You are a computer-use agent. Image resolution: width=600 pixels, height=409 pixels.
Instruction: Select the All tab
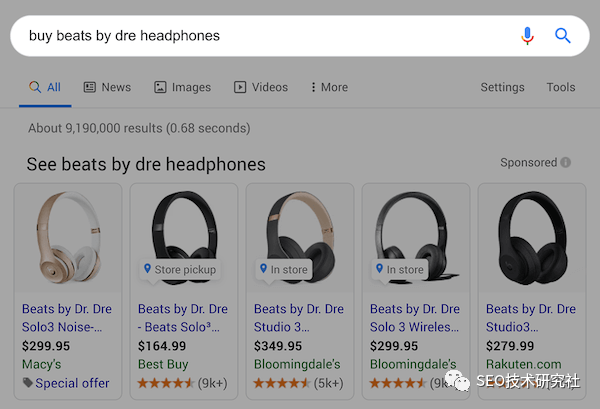click(x=45, y=88)
